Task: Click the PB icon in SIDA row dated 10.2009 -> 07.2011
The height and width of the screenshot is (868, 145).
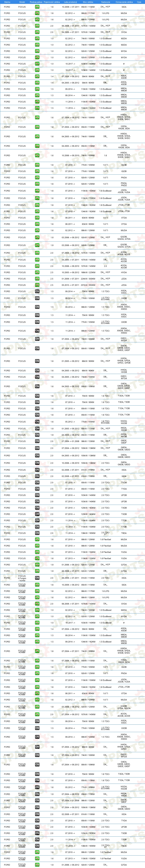Action: click(37, 7)
